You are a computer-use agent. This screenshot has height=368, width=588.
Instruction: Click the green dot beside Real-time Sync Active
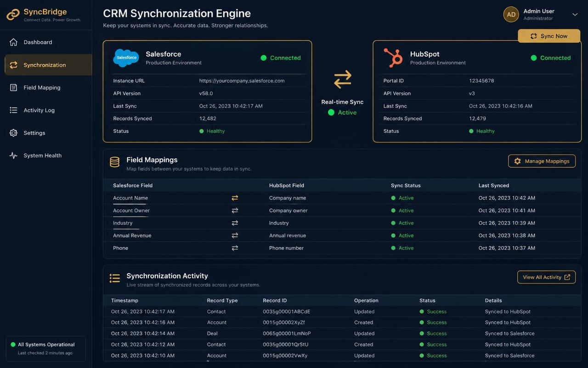(331, 112)
